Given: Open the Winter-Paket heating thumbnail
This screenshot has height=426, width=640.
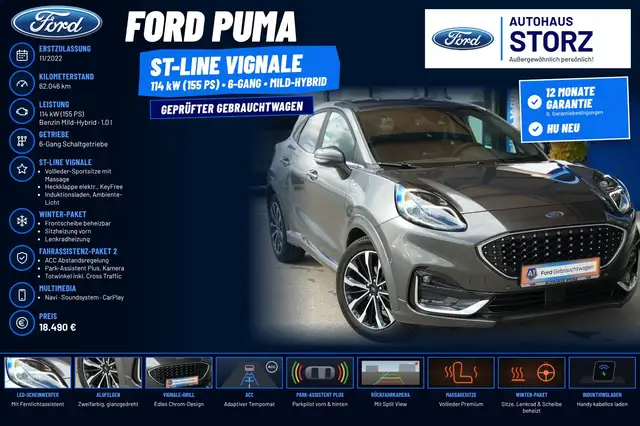Looking at the screenshot, I should (531, 373).
